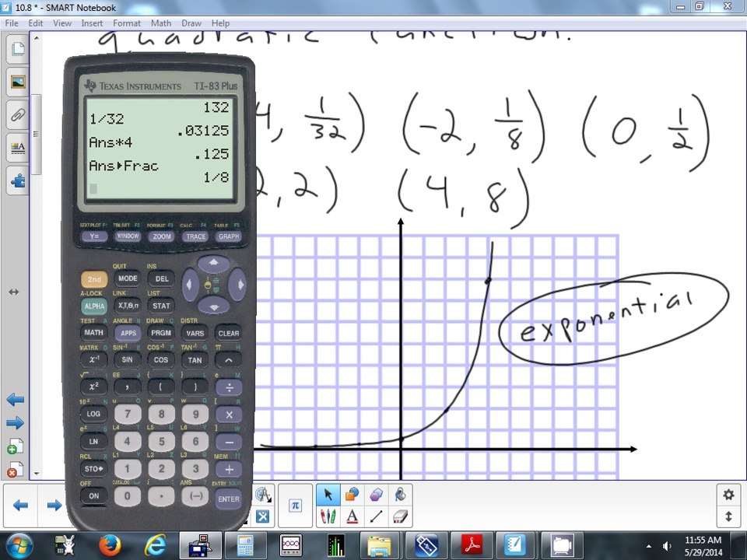Screen dimensions: 747x560
Task: Tap the calculator STAT key
Action: [161, 306]
